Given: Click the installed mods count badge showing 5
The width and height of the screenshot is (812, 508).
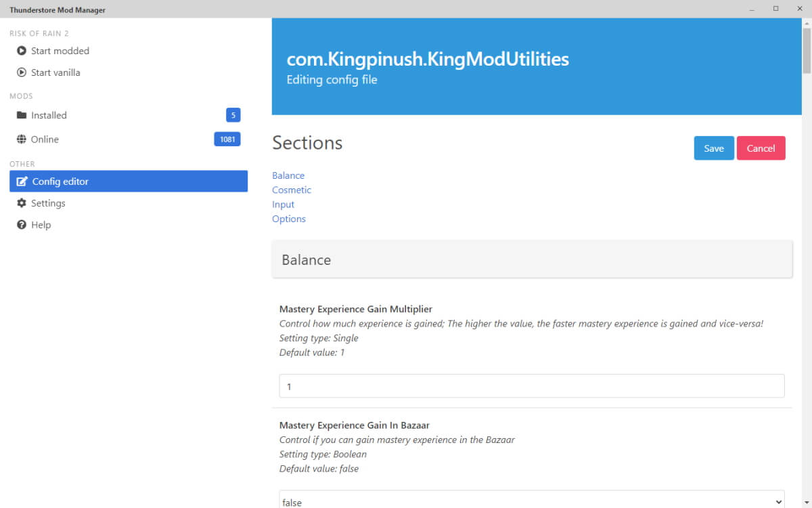Looking at the screenshot, I should click(232, 115).
